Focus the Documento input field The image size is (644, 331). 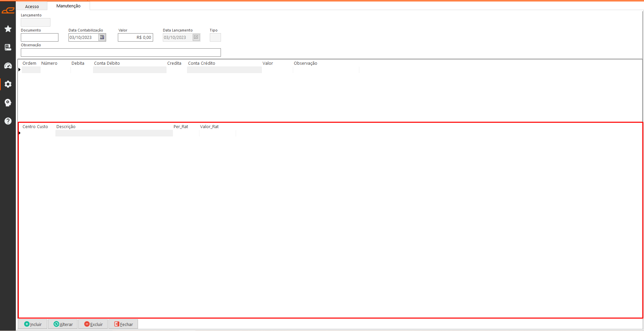[40, 38]
